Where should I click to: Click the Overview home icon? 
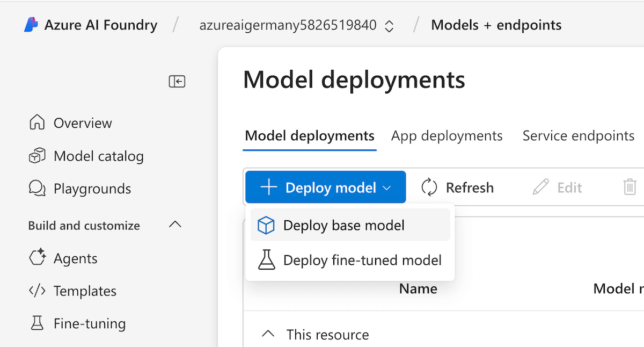click(x=36, y=122)
